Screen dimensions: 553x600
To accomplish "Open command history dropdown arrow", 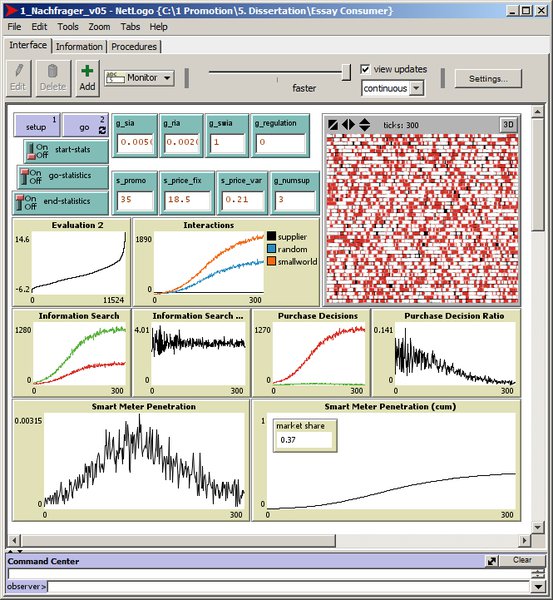I will coord(538,587).
